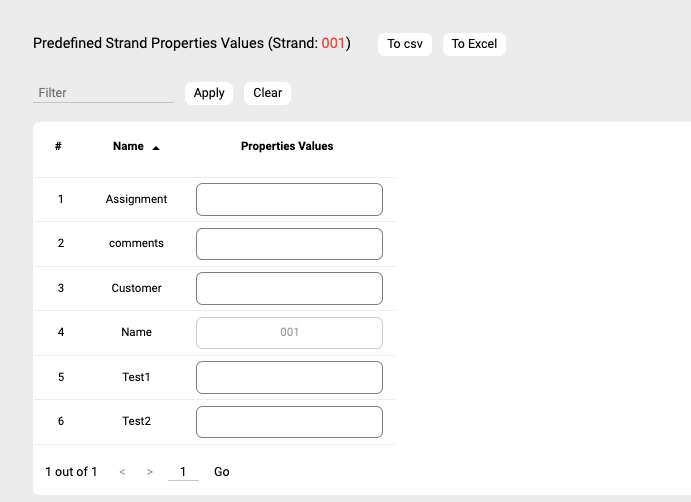Click the Properties Values column header
Screen dimensions: 691x502
(287, 146)
